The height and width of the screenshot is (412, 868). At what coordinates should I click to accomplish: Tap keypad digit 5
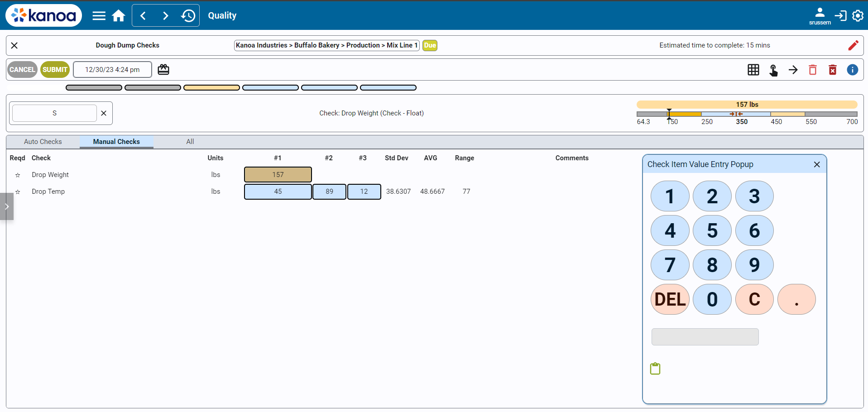712,230
